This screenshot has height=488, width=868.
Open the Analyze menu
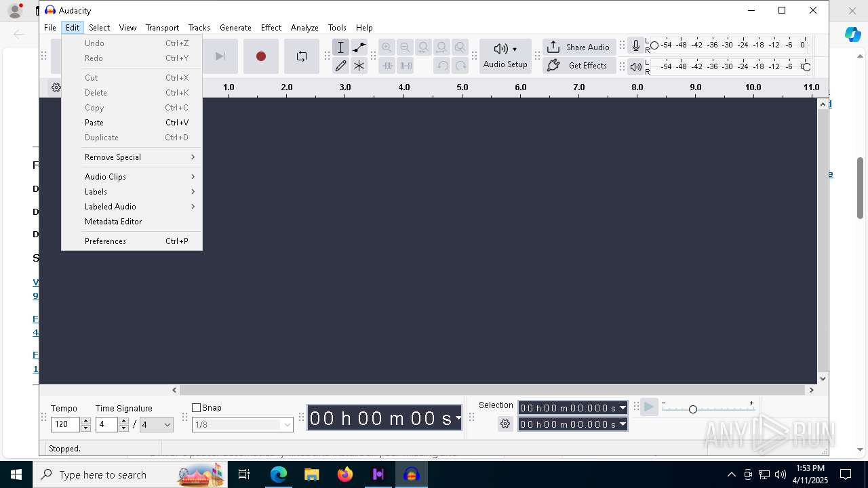[x=304, y=28]
